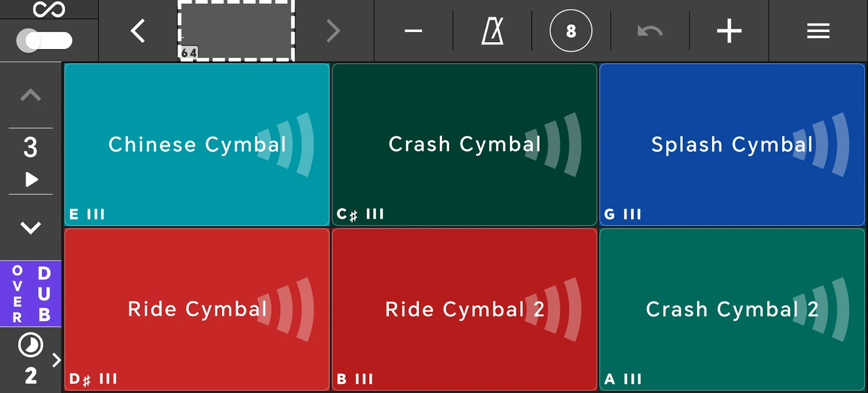Tap the metronome icon
This screenshot has width=868, height=393.
click(492, 31)
